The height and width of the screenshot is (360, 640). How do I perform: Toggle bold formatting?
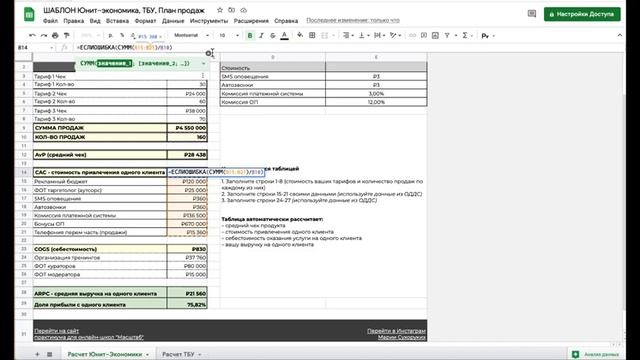250,36
